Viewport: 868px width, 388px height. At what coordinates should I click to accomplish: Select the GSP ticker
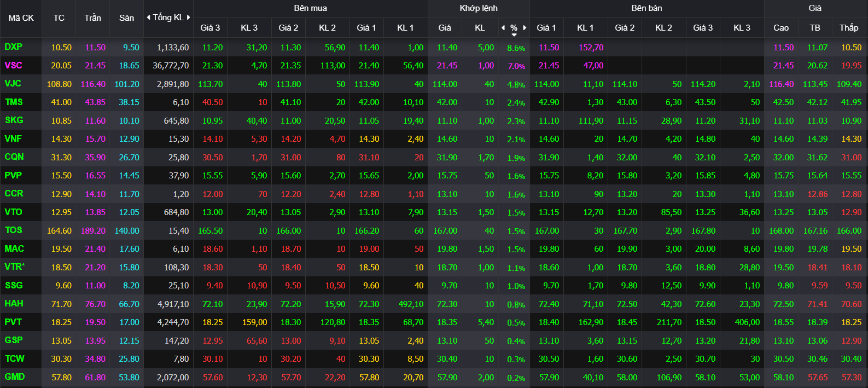(14, 340)
